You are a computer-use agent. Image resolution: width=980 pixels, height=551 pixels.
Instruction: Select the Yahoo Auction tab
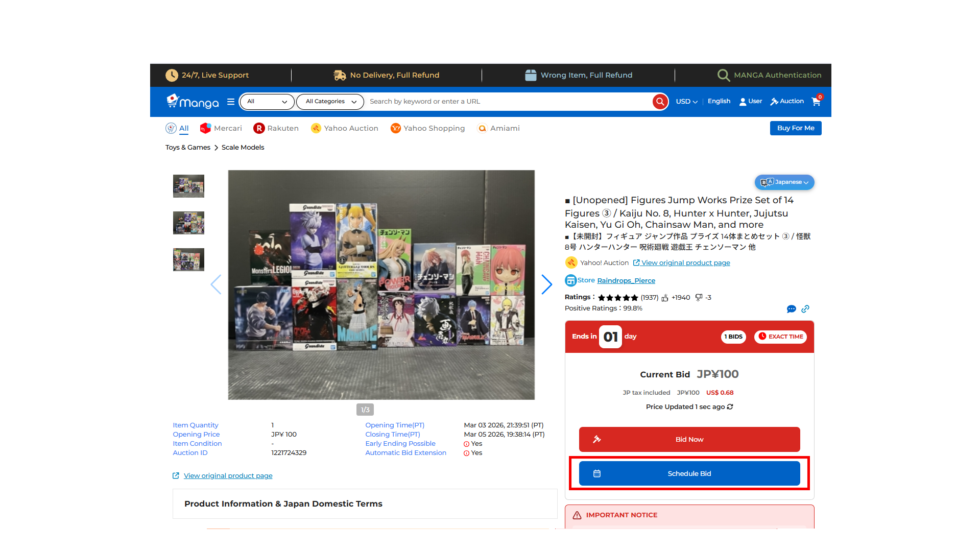coord(345,128)
